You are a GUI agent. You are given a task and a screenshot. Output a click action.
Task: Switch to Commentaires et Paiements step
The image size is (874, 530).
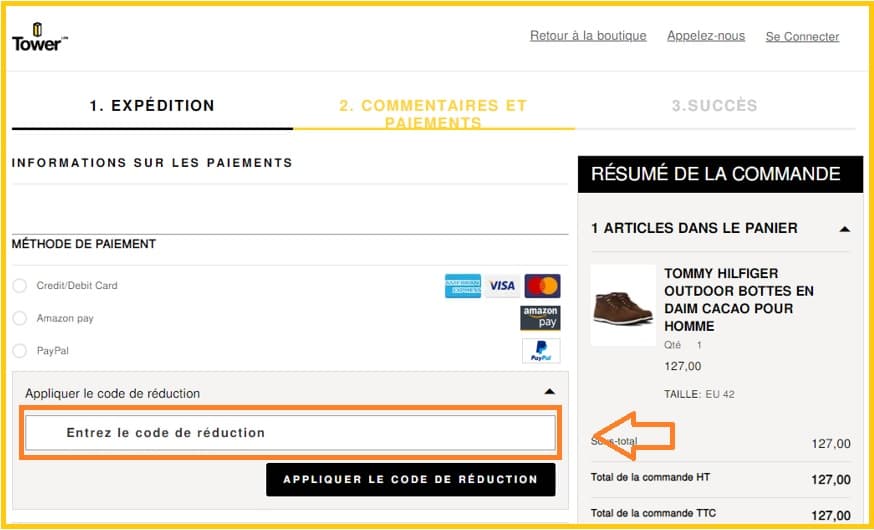pyautogui.click(x=433, y=113)
